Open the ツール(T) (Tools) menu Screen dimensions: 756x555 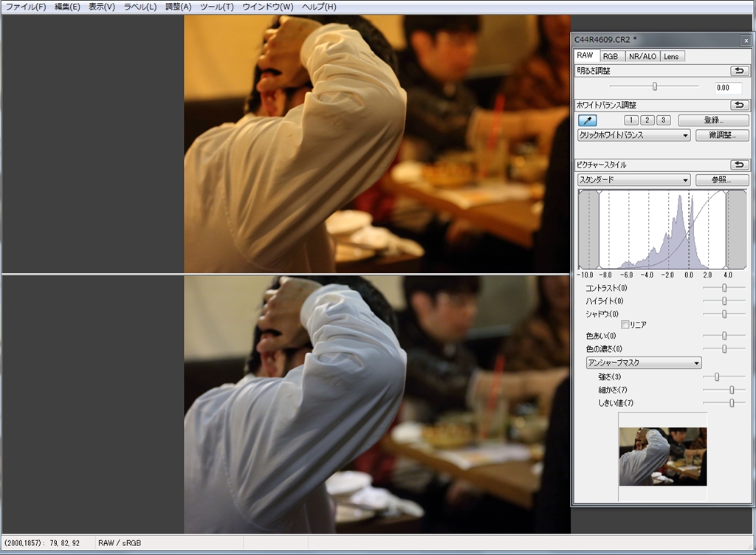[x=216, y=7]
